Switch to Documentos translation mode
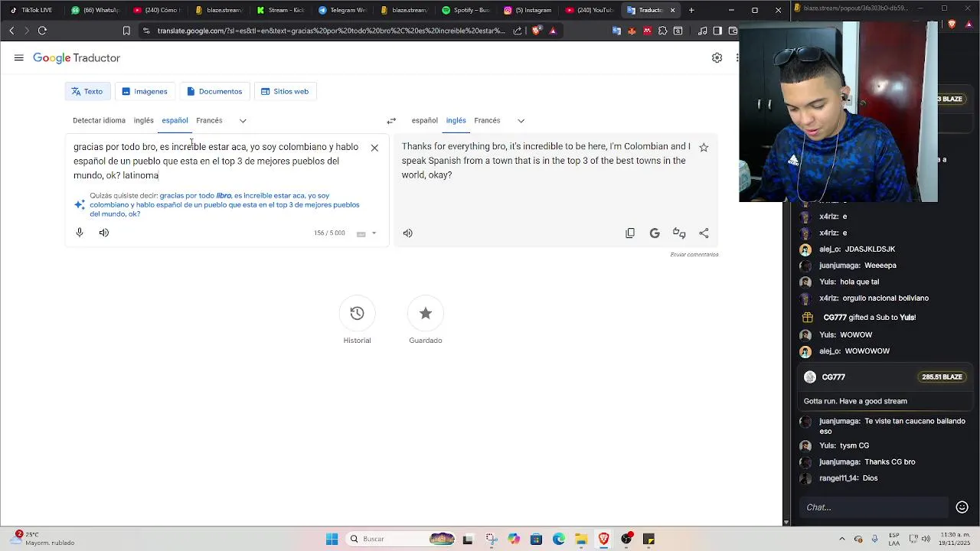Image resolution: width=980 pixels, height=551 pixels. (x=214, y=92)
